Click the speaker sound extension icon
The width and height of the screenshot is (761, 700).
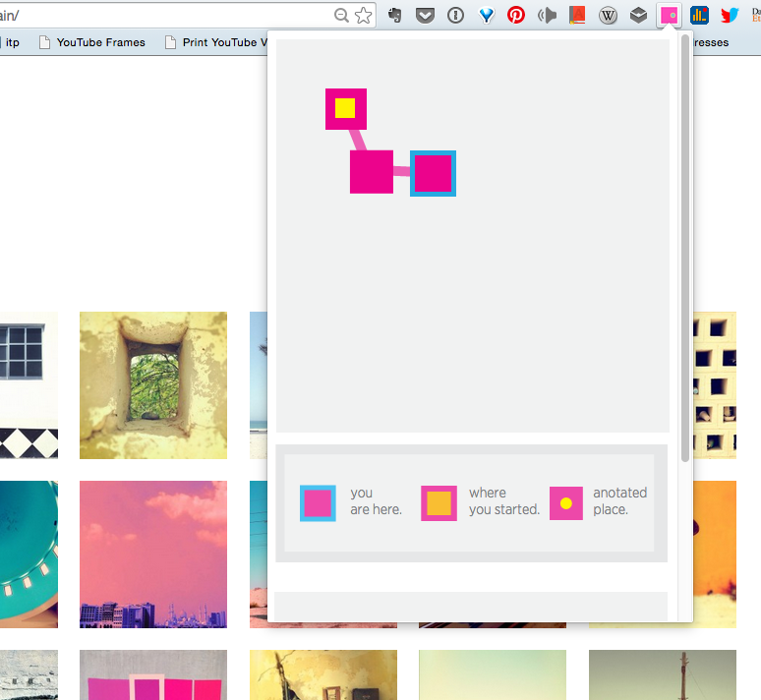tap(547, 16)
